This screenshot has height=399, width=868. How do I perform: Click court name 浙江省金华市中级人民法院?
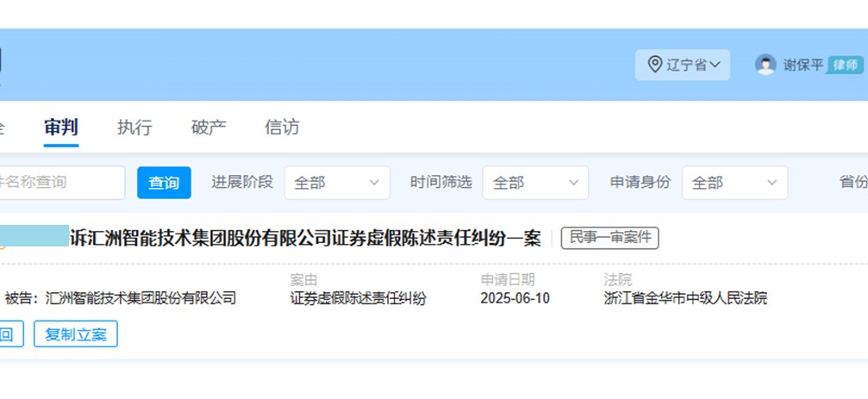tap(685, 299)
